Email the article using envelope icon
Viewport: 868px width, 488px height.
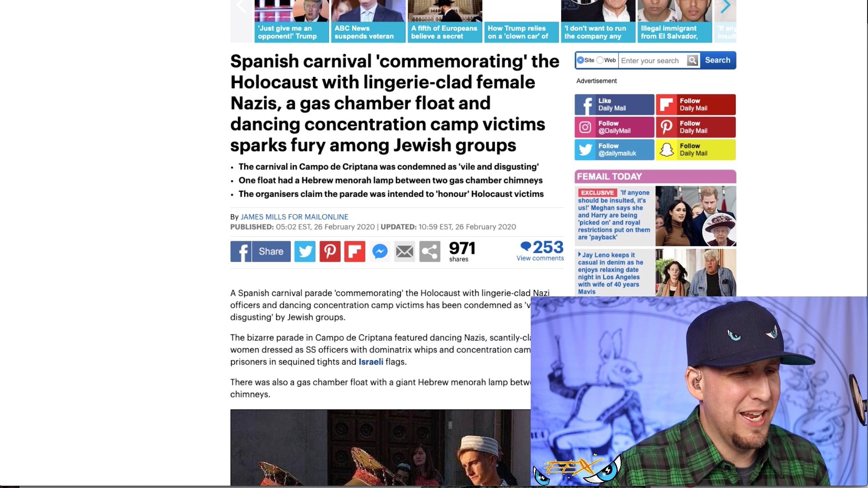coord(405,251)
